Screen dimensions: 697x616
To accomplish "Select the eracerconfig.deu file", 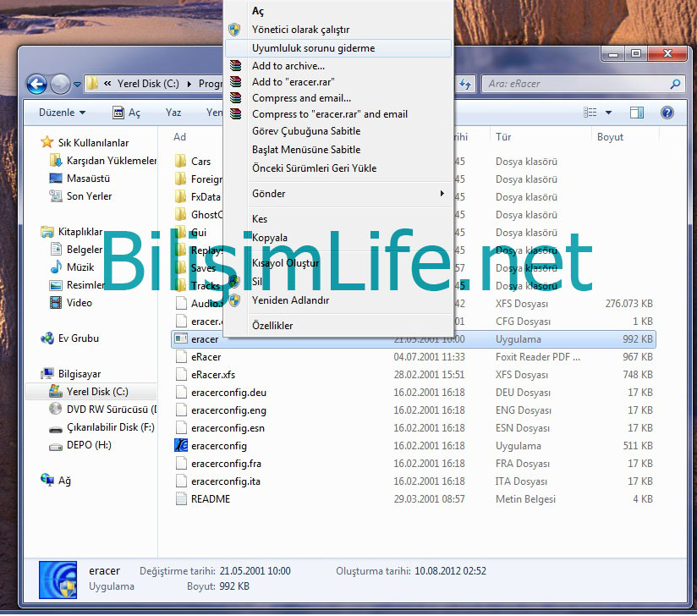I will [x=414, y=393].
